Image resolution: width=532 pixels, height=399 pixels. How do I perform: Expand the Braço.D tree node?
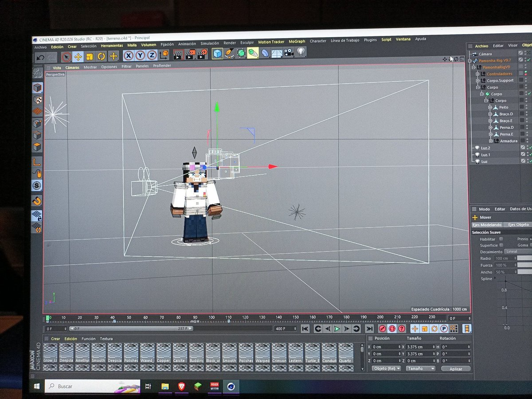(x=490, y=114)
